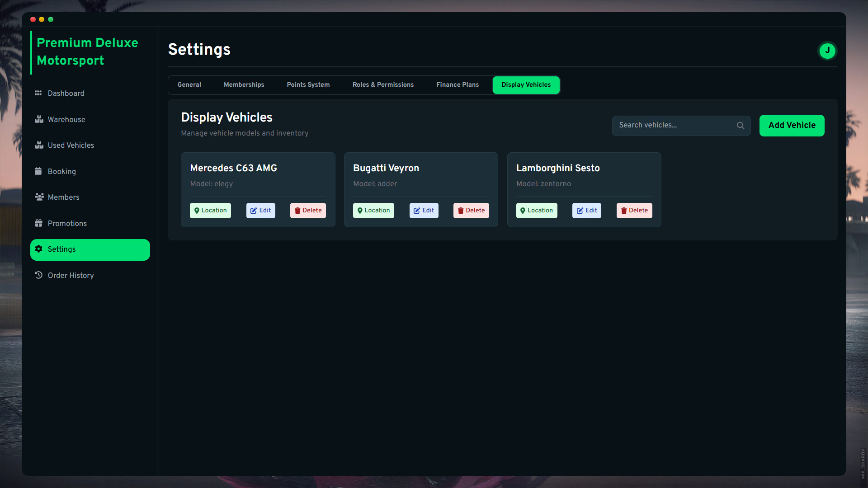The height and width of the screenshot is (488, 868).
Task: Switch to the Points System tab
Action: tap(308, 85)
